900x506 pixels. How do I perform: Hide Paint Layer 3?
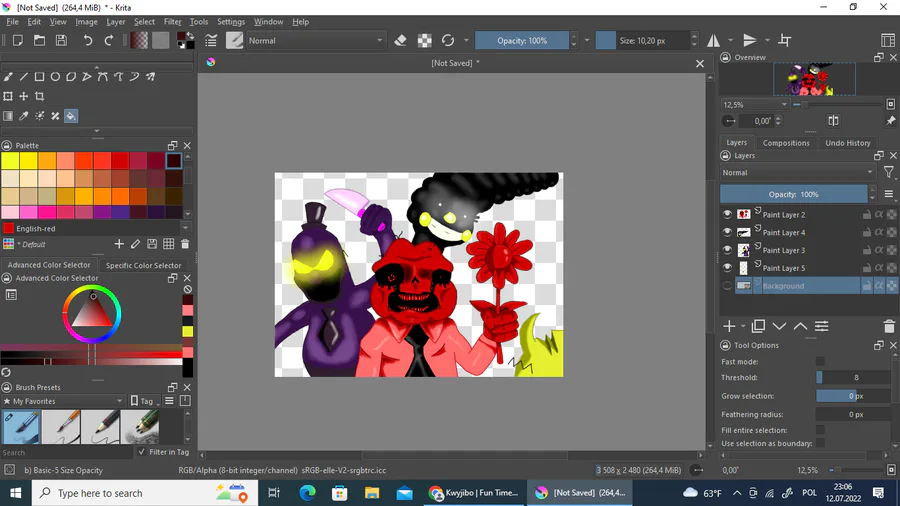click(727, 250)
